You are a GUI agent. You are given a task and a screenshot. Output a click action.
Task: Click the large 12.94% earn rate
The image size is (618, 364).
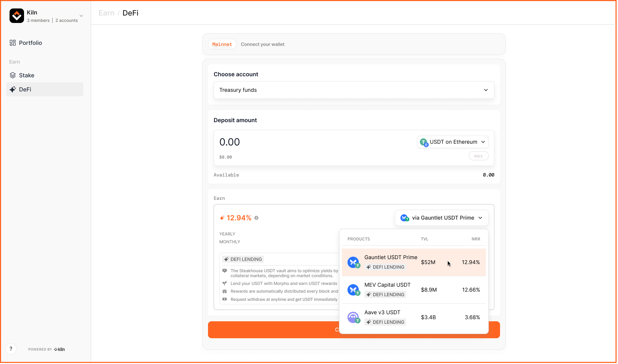239,218
